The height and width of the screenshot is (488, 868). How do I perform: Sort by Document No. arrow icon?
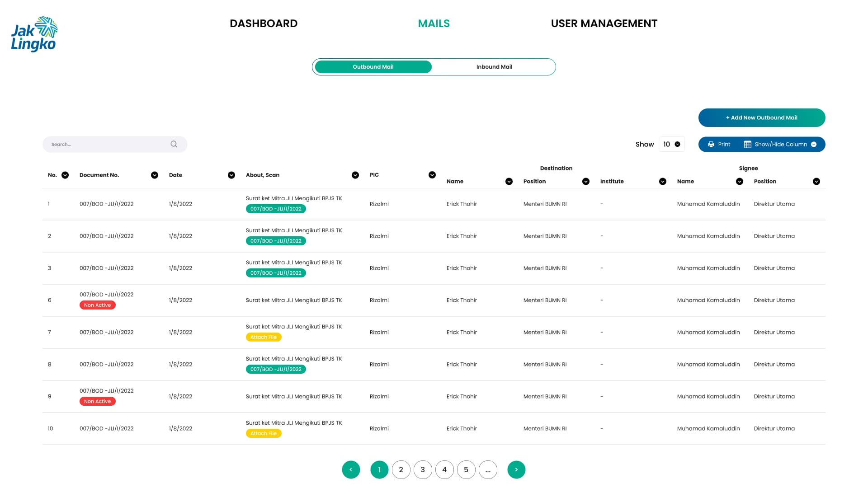(x=155, y=175)
